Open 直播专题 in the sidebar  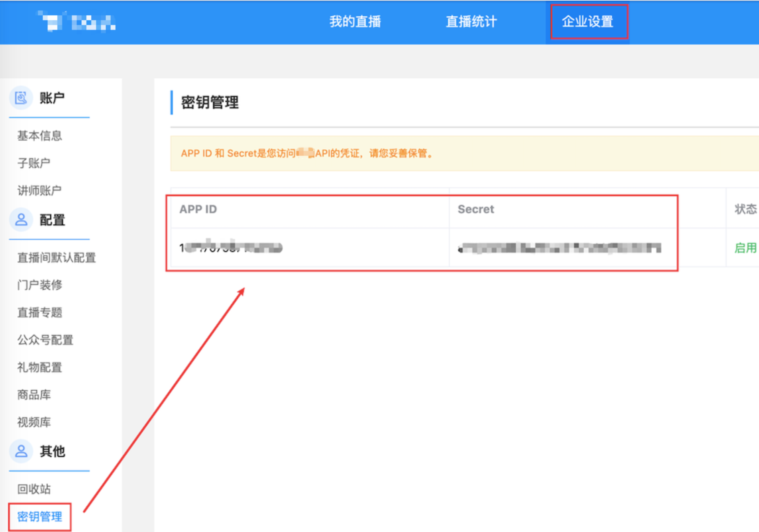pos(39,312)
